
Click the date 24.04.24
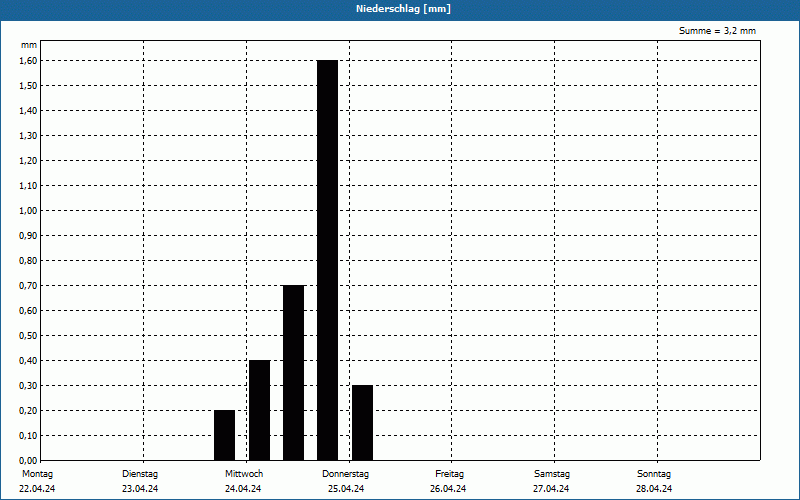pos(243,489)
